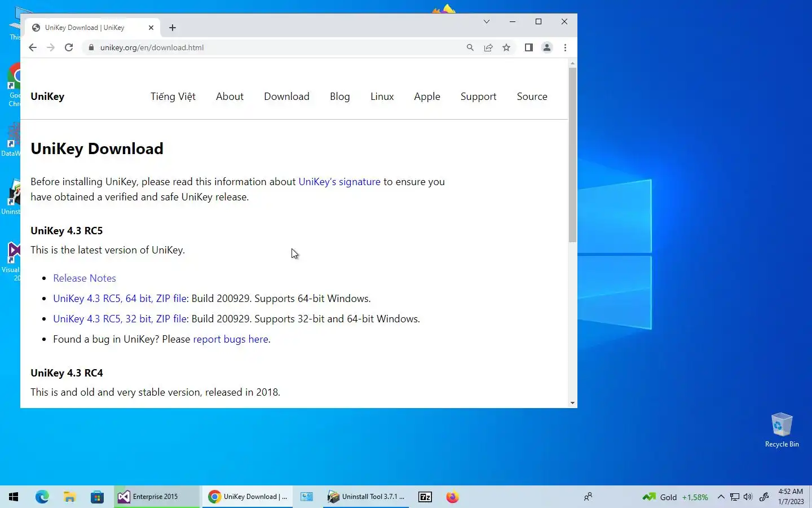
Task: Click the UniKey Download page heading
Action: pyautogui.click(x=97, y=148)
